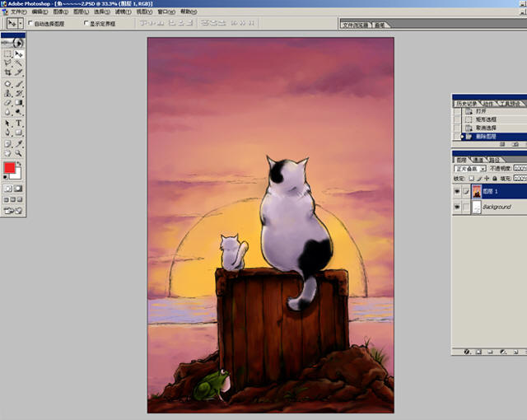Click the white background color swatch

(x=17, y=175)
